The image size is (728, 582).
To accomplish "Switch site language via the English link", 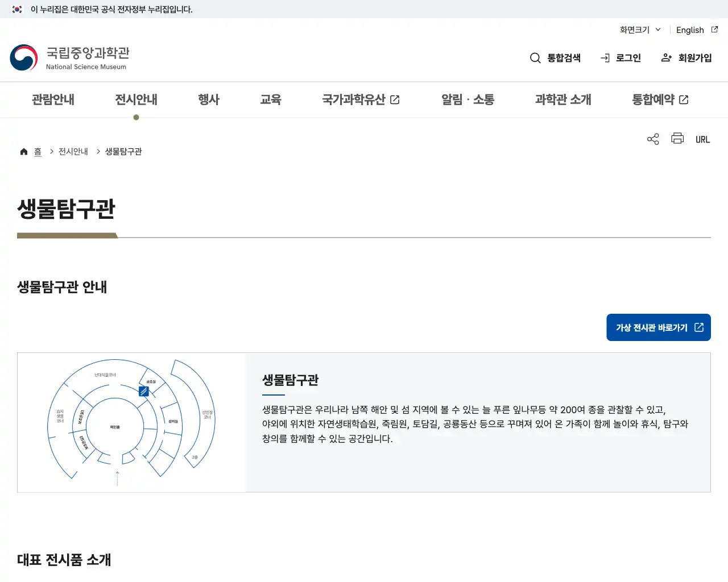I will (x=689, y=30).
